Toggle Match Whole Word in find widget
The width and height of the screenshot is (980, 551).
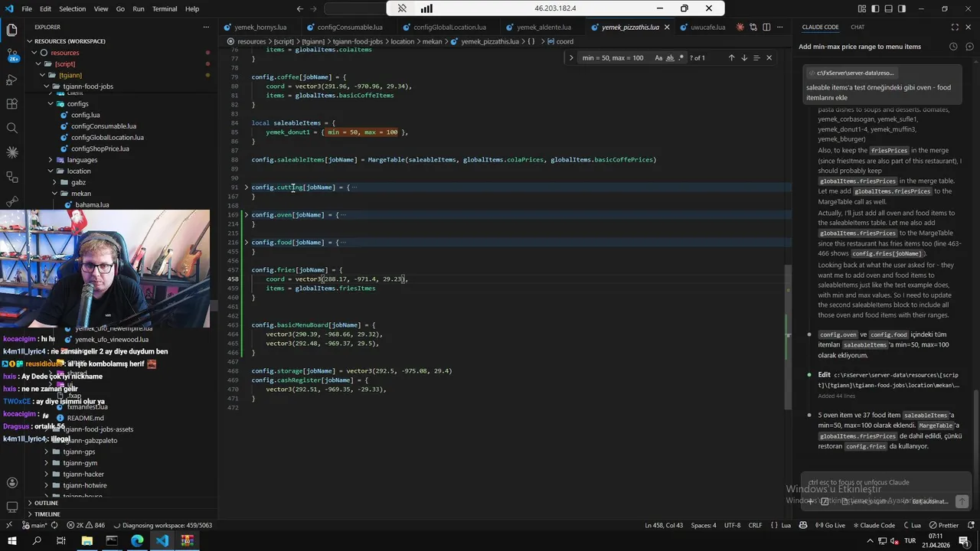point(670,57)
